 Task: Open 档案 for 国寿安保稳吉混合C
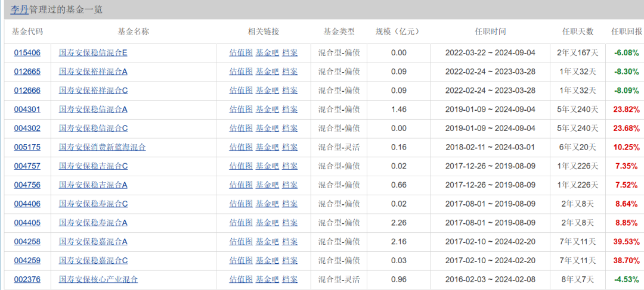click(x=290, y=166)
